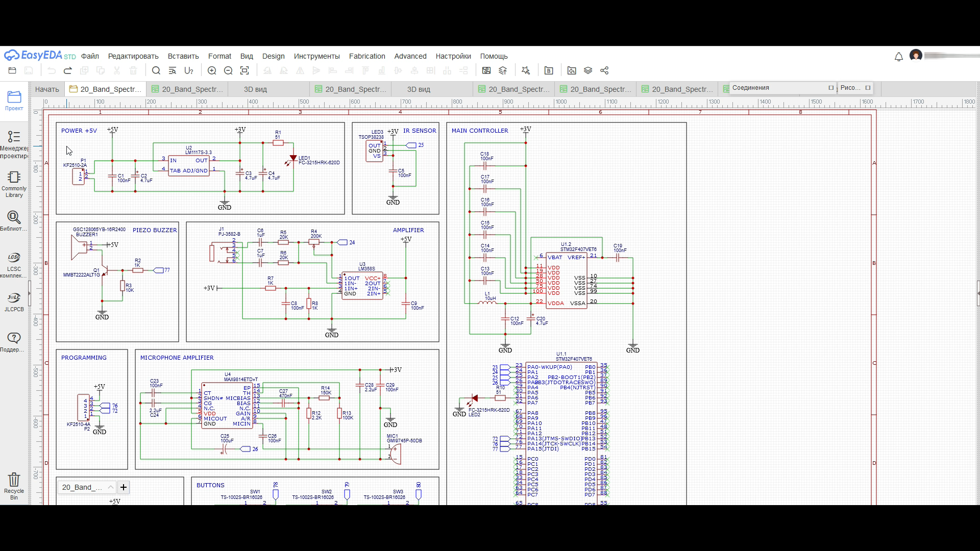Click the Redo arrow icon
The height and width of the screenshot is (551, 980).
pyautogui.click(x=68, y=70)
